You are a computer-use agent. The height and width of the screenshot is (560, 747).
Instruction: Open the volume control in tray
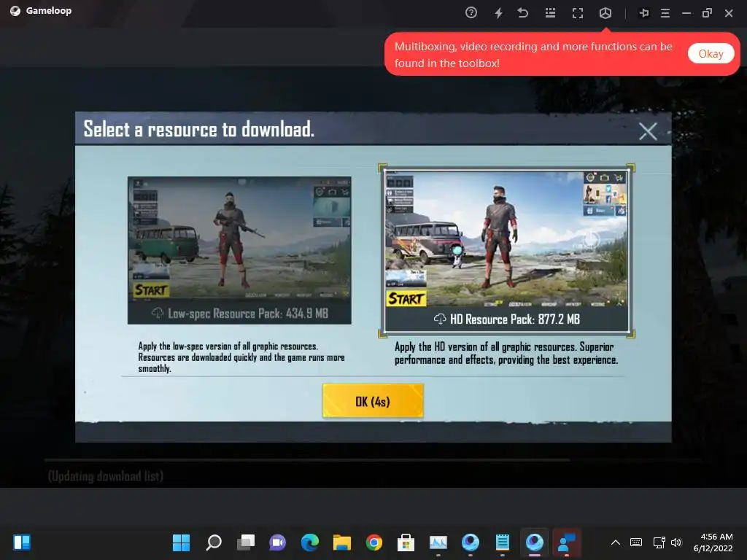[676, 542]
